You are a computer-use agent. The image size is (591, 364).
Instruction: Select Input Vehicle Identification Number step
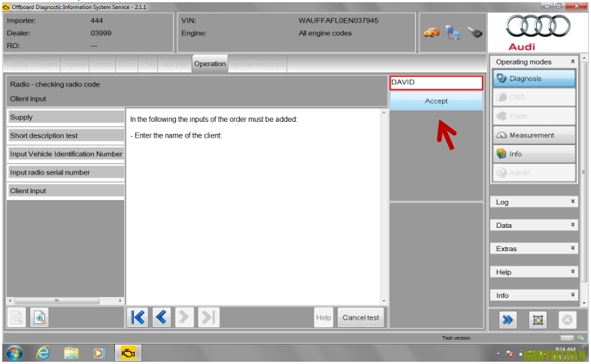click(65, 154)
